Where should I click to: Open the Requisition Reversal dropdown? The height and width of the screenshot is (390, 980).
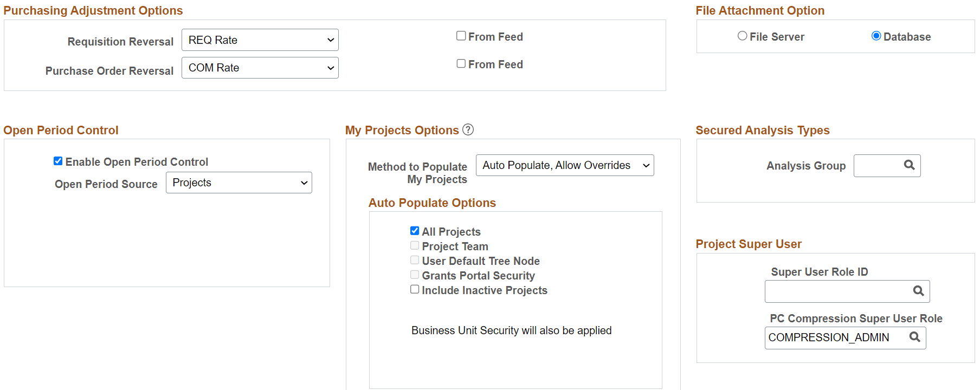[x=260, y=40]
